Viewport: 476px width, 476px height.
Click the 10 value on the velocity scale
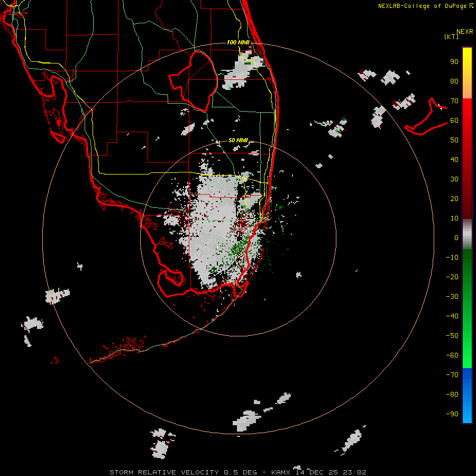tap(454, 218)
